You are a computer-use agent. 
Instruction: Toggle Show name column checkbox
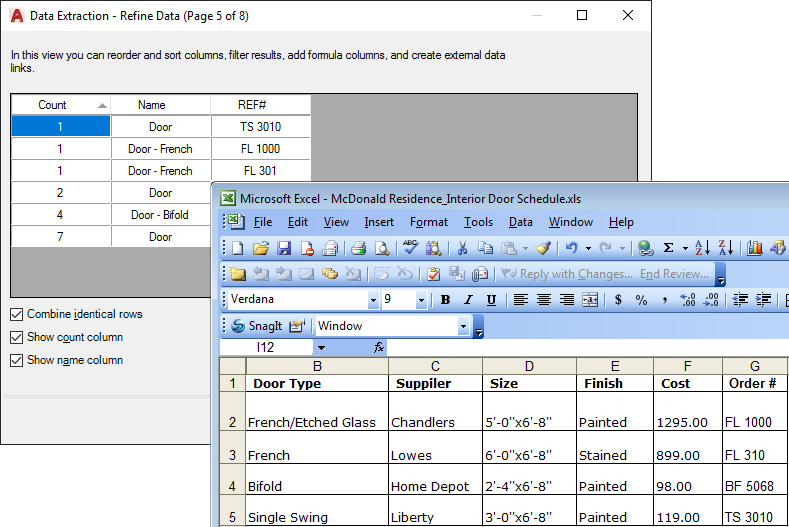[17, 360]
